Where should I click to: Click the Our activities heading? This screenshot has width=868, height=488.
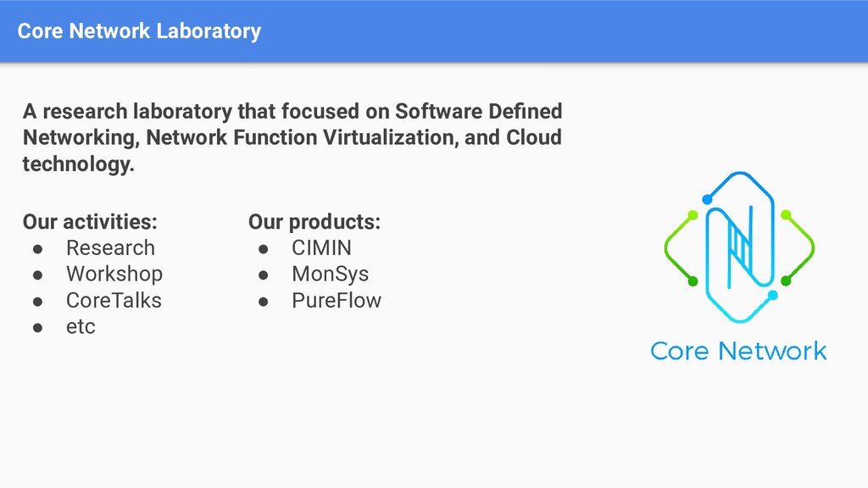point(90,222)
